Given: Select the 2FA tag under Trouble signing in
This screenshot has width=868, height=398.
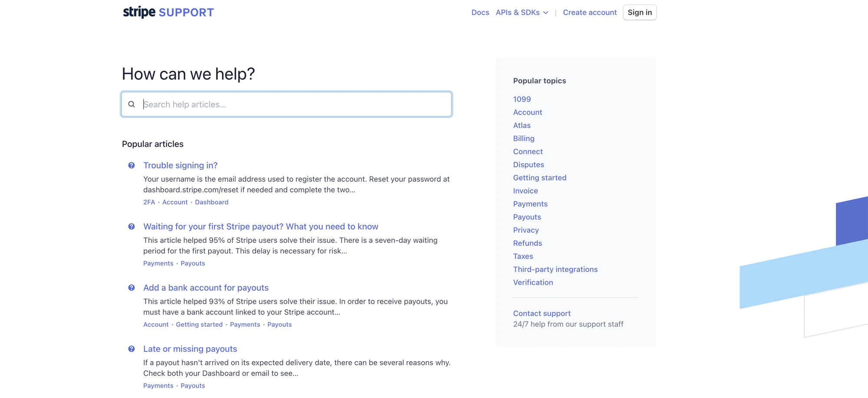Looking at the screenshot, I should point(149,202).
